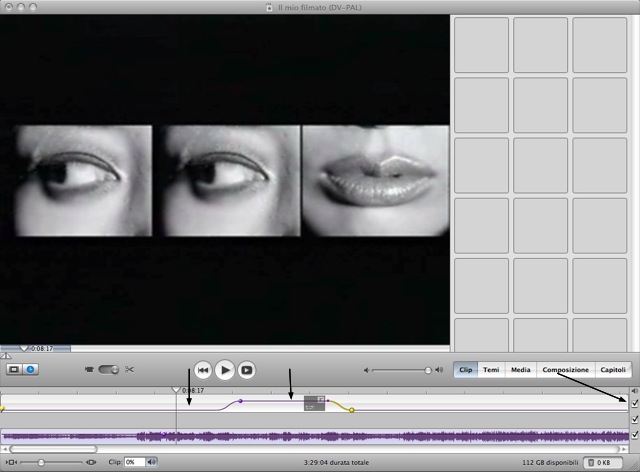Viewport: 640px width, 472px height.
Task: Uncheck the waveform audio track checkbox
Action: (x=635, y=435)
